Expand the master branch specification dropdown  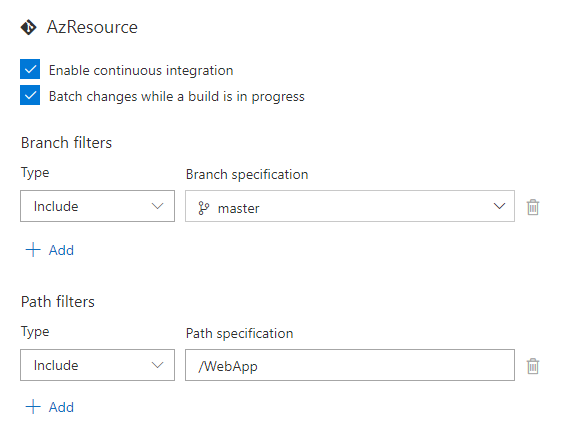point(350,206)
